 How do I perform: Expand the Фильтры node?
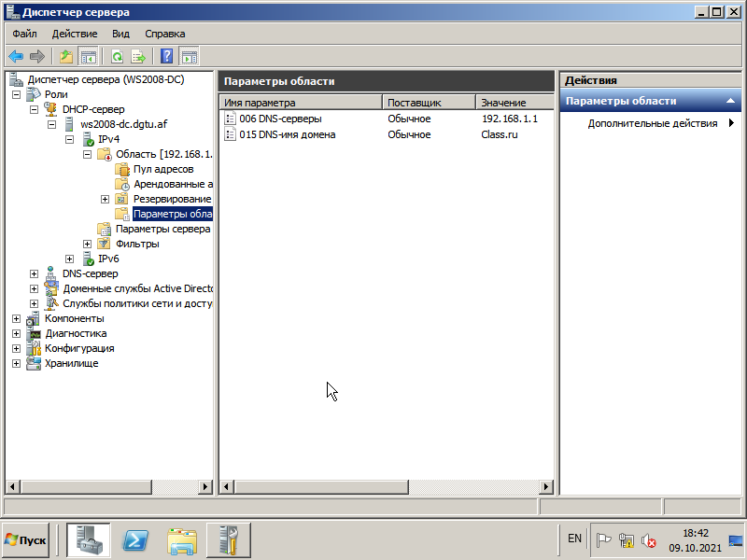tap(87, 244)
